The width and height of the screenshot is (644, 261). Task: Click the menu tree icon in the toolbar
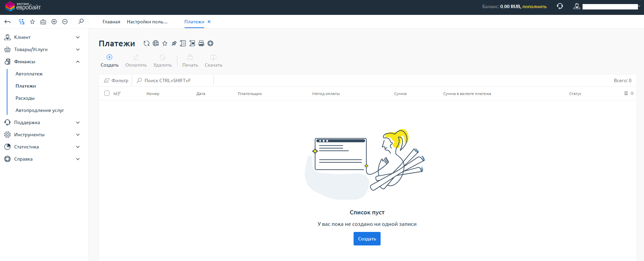click(22, 22)
